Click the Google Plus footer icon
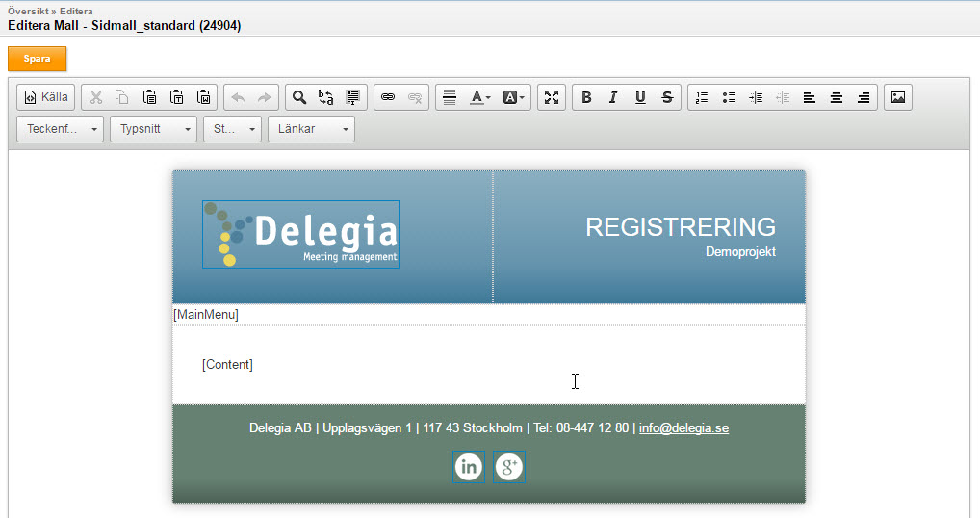Screen dimensions: 980x518 (508, 467)
